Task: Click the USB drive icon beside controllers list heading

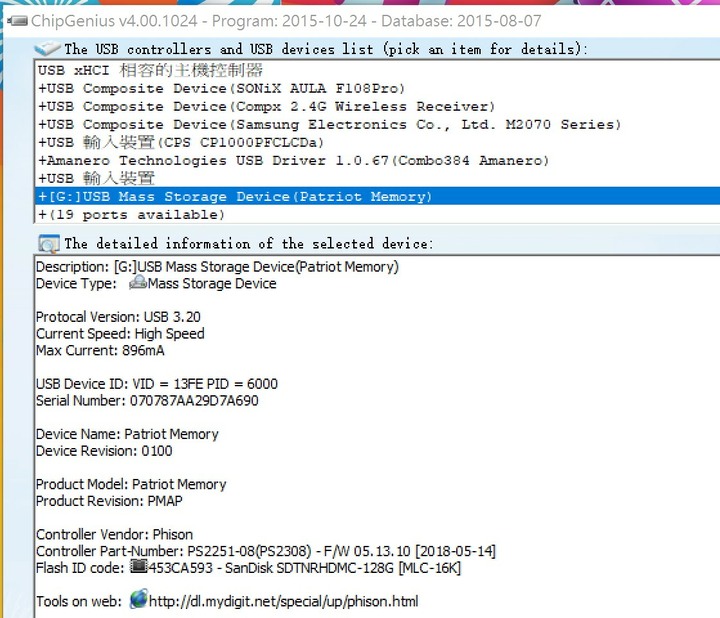Action: coord(48,48)
